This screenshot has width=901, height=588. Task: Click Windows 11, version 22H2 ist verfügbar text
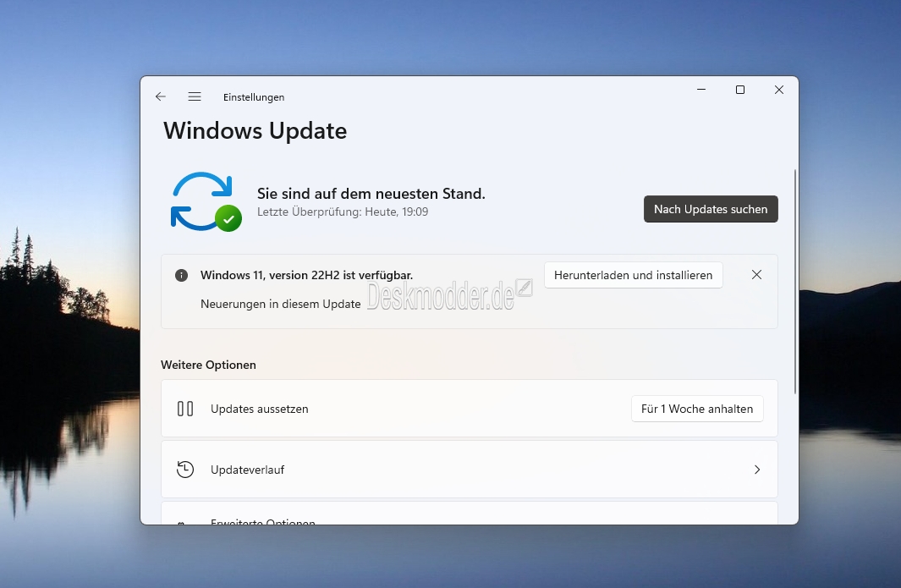(x=306, y=275)
